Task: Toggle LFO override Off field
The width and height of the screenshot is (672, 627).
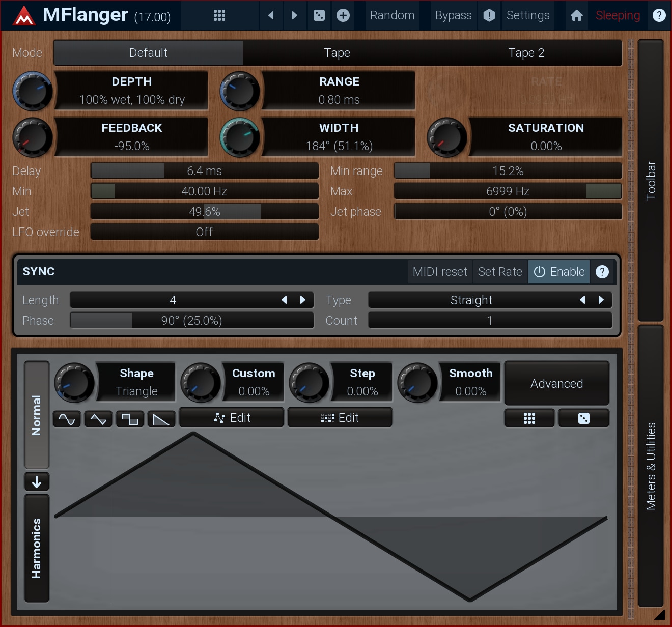Action: pos(205,232)
